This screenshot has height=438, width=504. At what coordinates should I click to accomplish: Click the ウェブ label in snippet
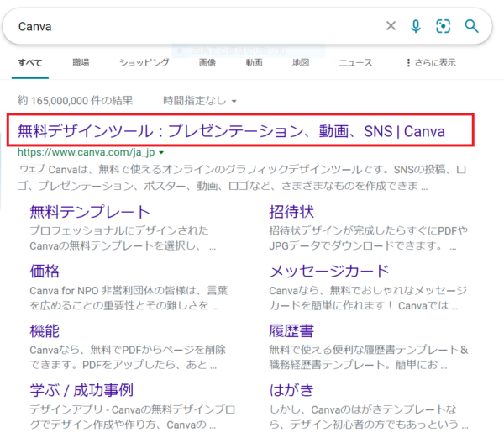pyautogui.click(x=33, y=169)
